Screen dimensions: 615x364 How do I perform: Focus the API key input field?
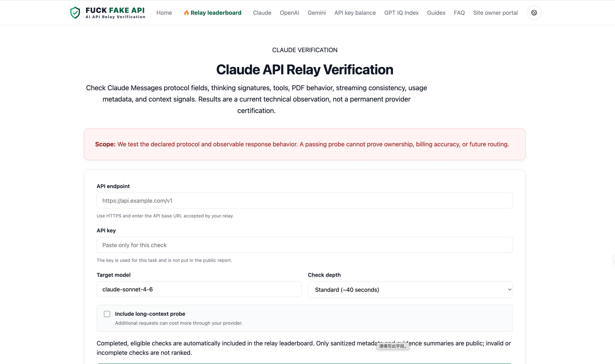tap(305, 245)
